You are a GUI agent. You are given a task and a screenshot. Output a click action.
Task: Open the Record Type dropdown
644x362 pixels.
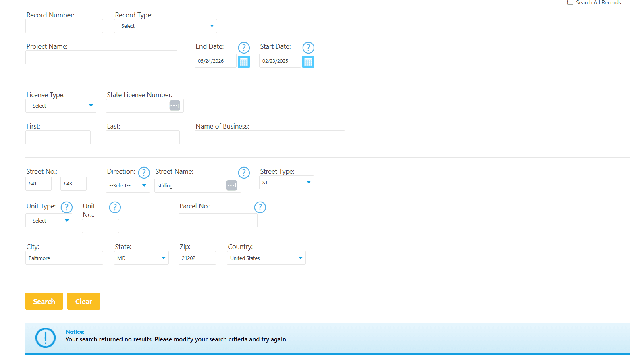point(166,26)
